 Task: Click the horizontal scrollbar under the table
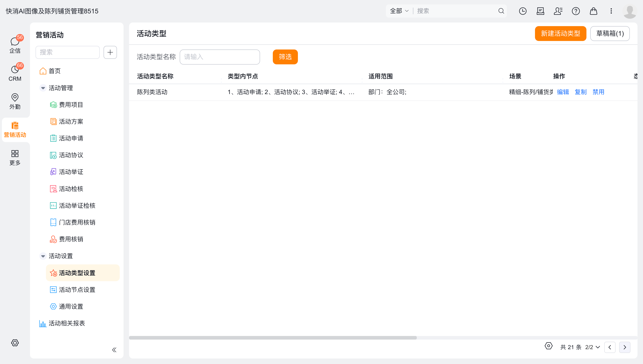pyautogui.click(x=273, y=338)
